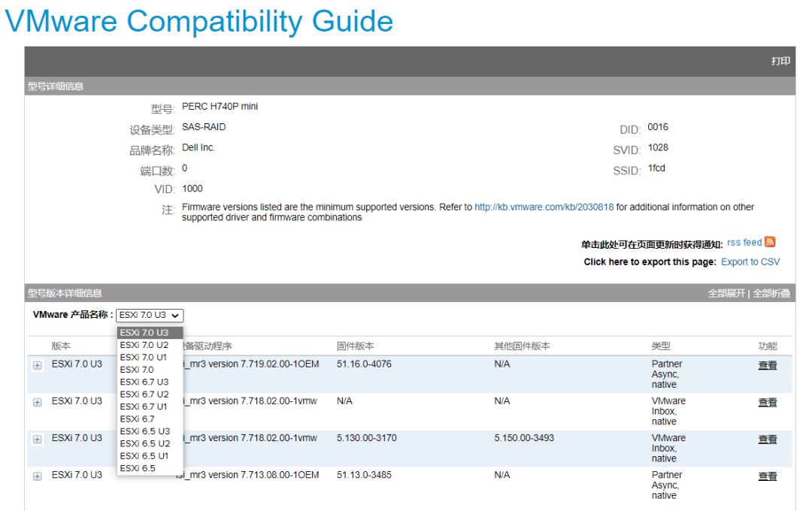This screenshot has width=812, height=511.
Task: Open the rss feed orange icon
Action: click(770, 242)
